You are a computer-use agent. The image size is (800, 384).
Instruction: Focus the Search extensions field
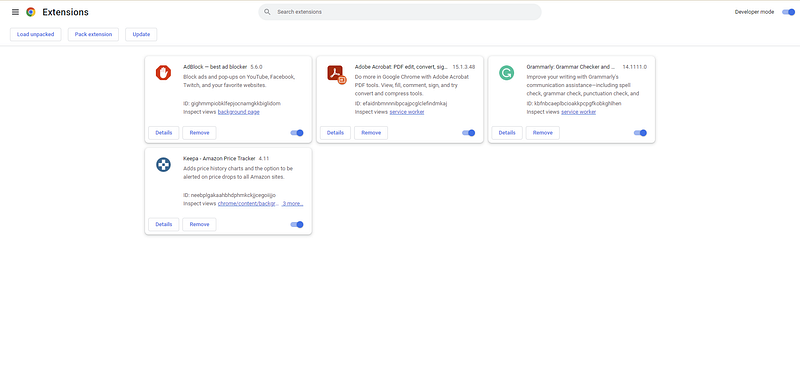click(x=400, y=12)
